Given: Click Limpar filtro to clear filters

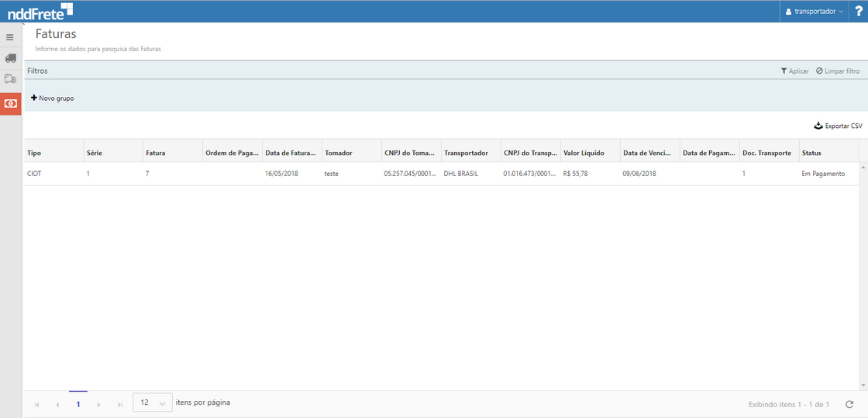Looking at the screenshot, I should (838, 71).
